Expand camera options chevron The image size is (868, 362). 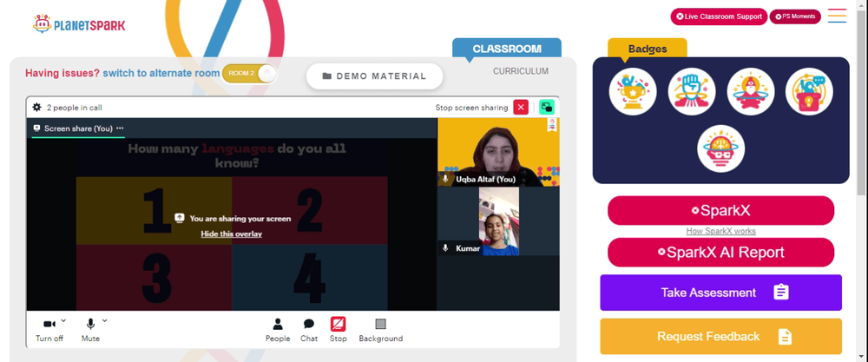(x=63, y=320)
